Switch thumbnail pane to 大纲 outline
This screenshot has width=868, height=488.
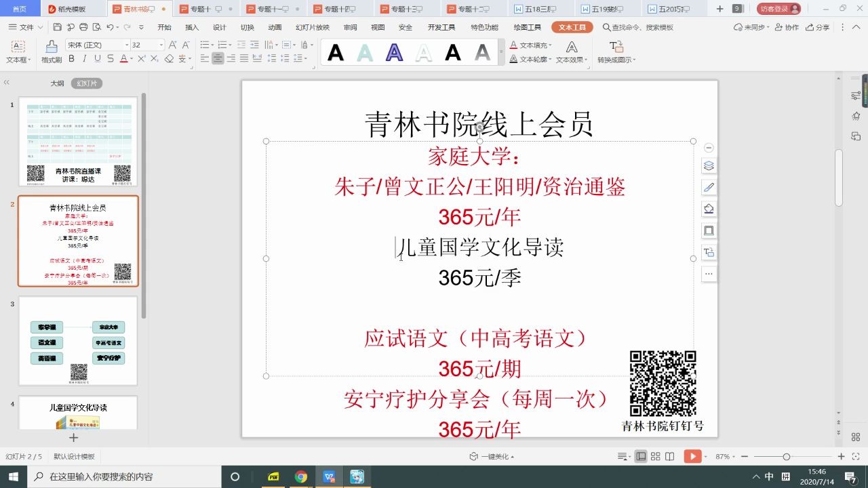(57, 83)
